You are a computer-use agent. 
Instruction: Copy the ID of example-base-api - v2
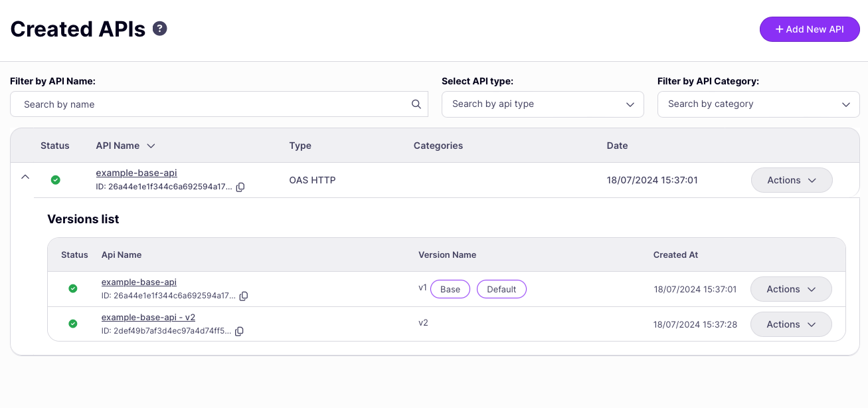239,331
